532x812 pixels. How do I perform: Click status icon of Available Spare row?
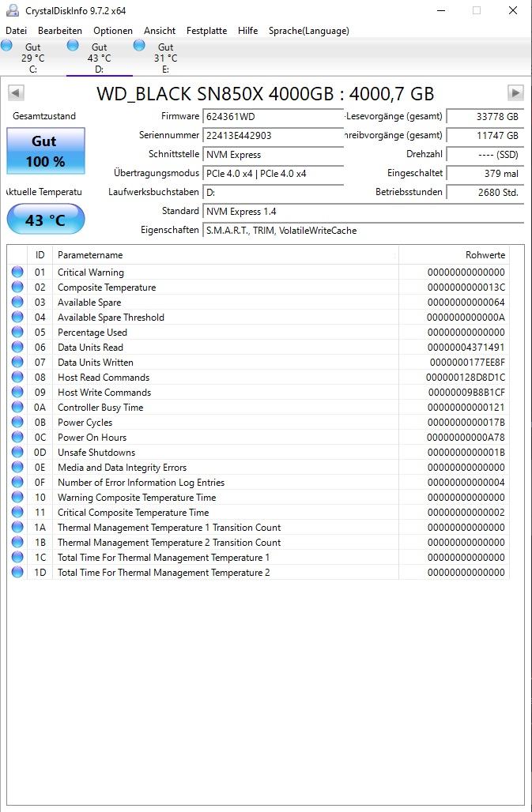(x=17, y=302)
